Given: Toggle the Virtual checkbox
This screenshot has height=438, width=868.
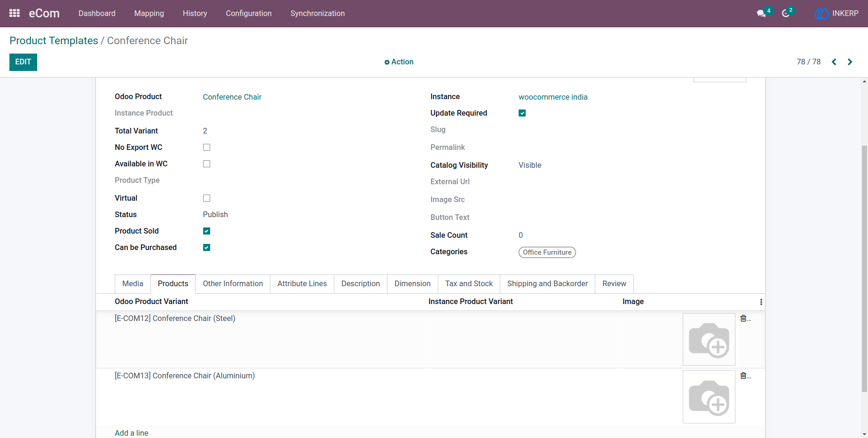Looking at the screenshot, I should 206,198.
